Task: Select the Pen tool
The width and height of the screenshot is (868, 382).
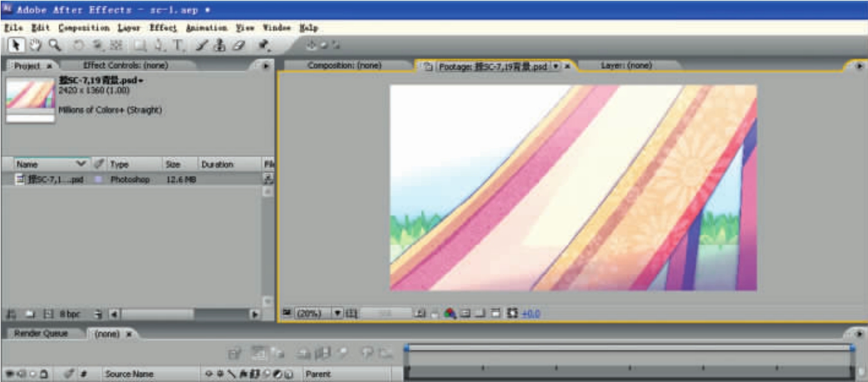Action: click(x=159, y=46)
